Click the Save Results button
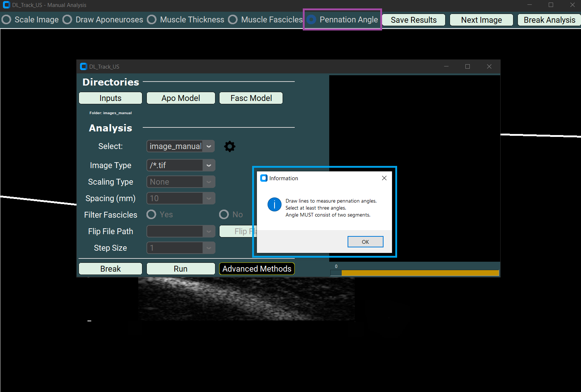Screen dimensions: 581x392 (x=413, y=20)
